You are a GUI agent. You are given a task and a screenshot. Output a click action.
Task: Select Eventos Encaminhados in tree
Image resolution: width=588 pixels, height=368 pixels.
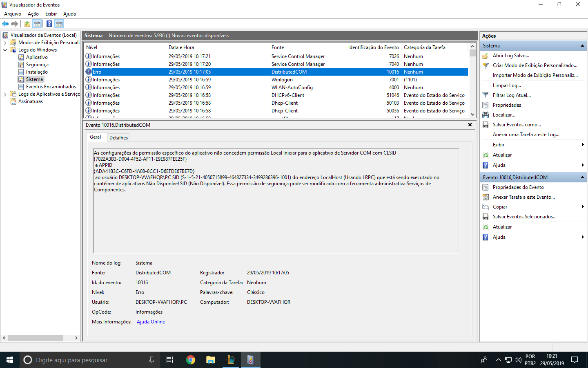click(51, 87)
